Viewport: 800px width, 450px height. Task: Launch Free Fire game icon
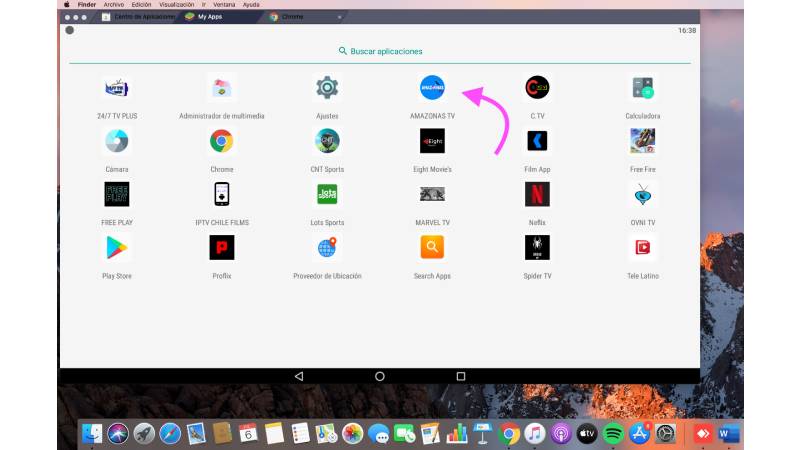[642, 141]
